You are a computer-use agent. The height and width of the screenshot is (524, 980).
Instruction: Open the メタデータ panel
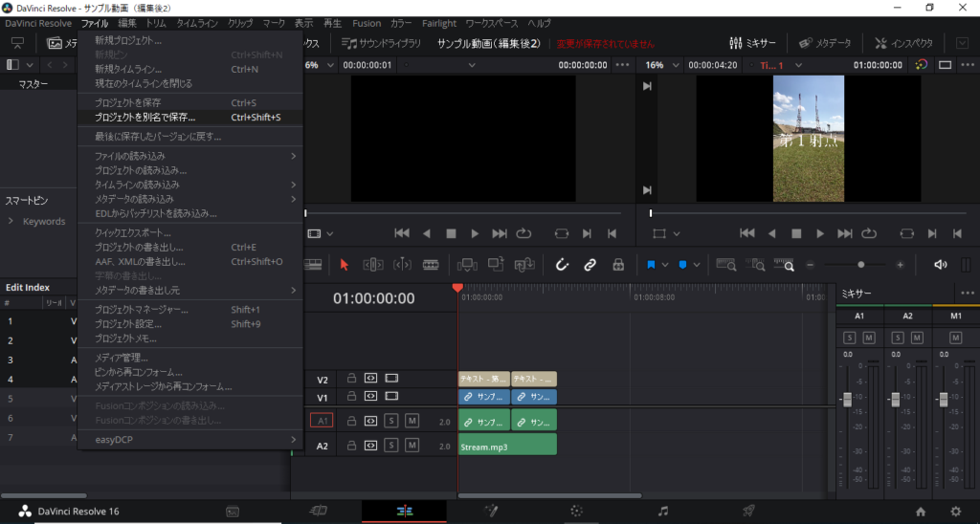[825, 43]
